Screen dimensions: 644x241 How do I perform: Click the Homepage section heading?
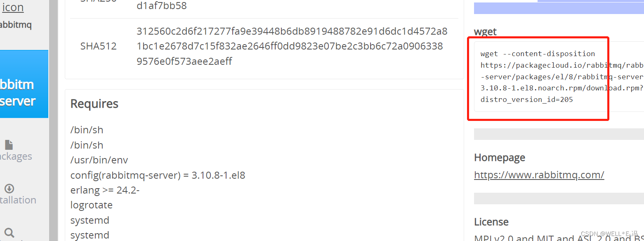[x=500, y=158]
